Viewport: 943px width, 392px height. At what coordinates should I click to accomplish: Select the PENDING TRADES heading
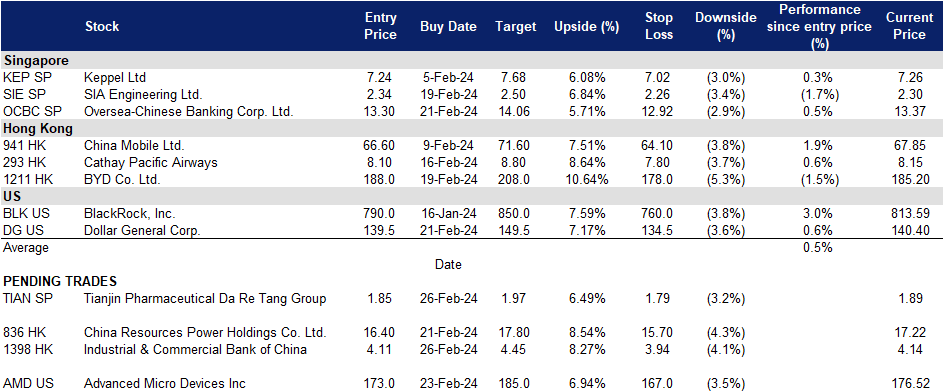coord(60,281)
